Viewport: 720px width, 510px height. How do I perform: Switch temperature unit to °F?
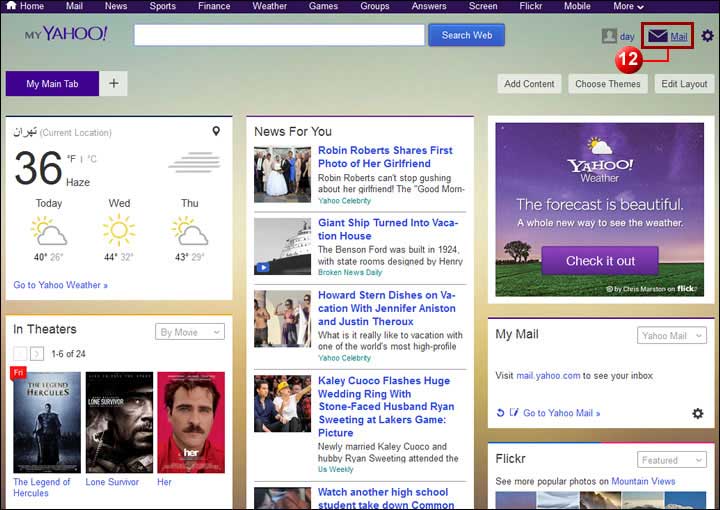(x=71, y=159)
